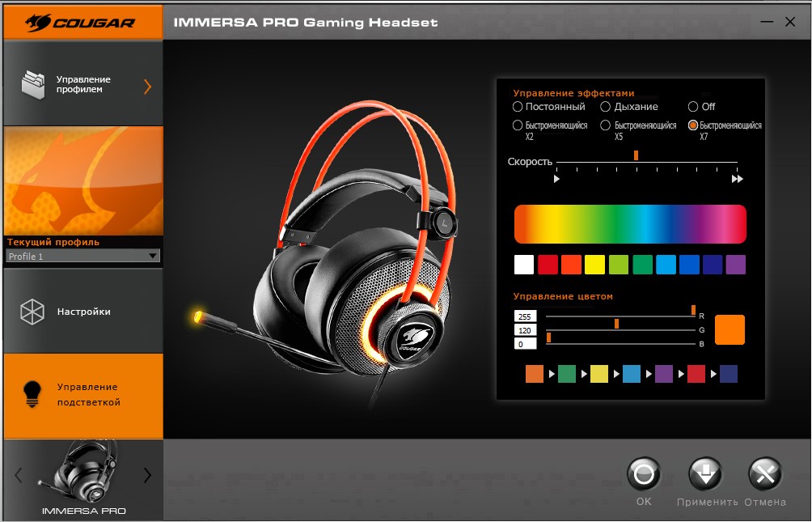Open the Текущий профиль Profile 1 dropdown
Screen dimensions: 812x522
[82, 256]
